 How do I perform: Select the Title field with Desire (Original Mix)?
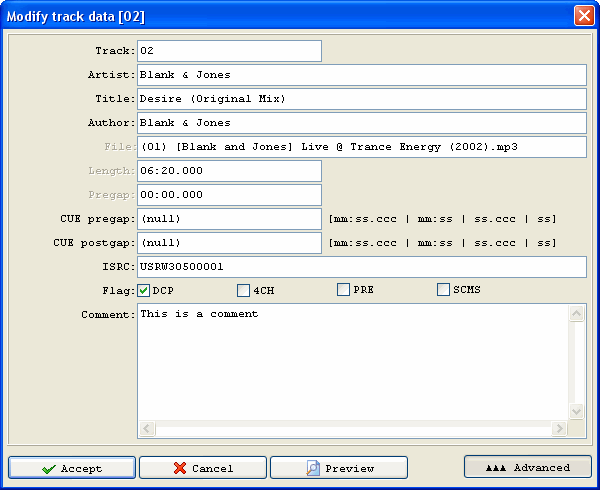[x=360, y=99]
